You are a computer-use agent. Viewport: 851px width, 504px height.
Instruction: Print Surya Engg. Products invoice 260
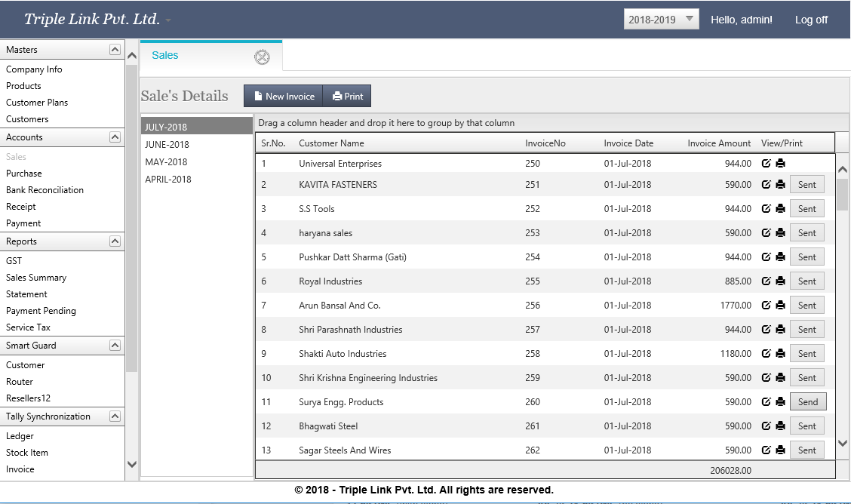[780, 401]
